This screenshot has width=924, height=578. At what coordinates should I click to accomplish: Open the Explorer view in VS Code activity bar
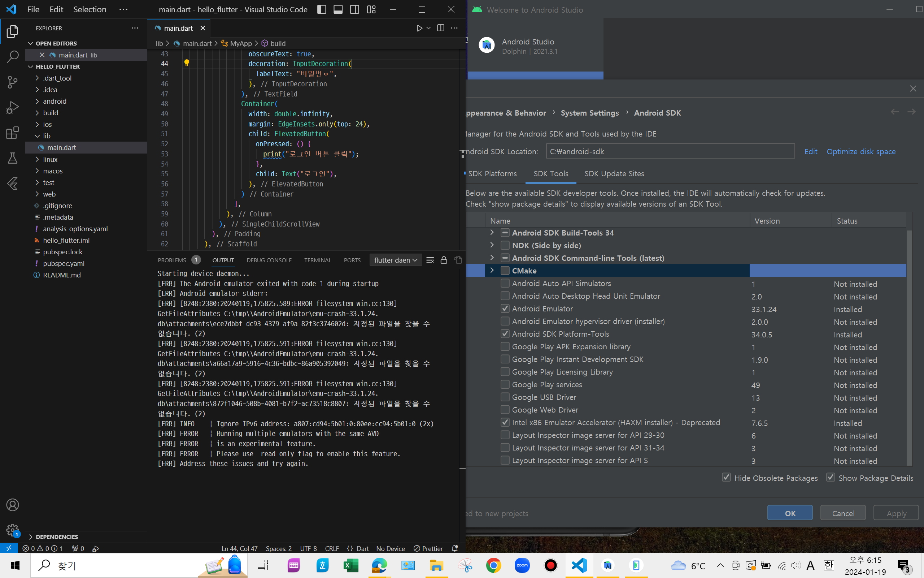[x=12, y=32]
